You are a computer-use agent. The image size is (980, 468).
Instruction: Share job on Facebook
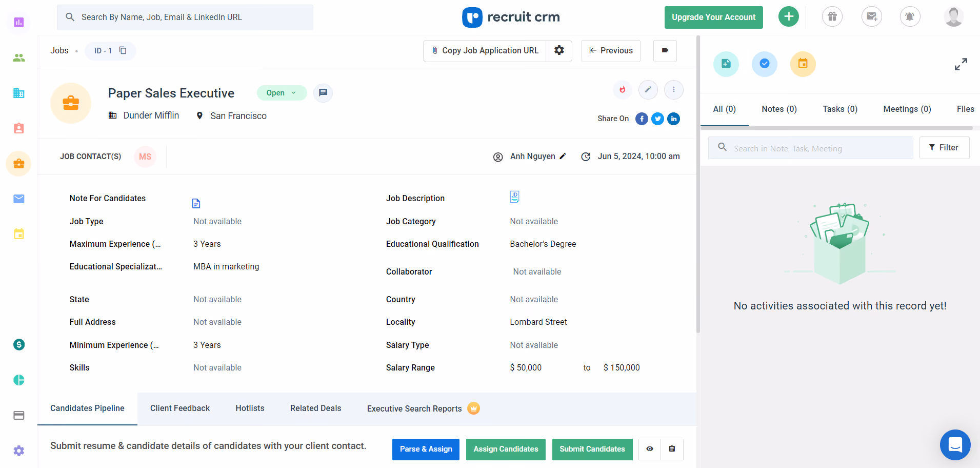pos(642,119)
